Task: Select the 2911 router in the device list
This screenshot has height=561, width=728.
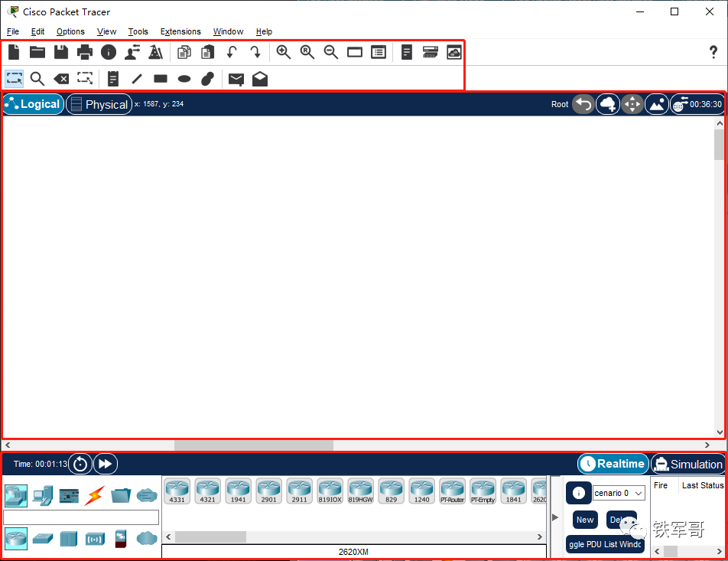Action: point(299,491)
